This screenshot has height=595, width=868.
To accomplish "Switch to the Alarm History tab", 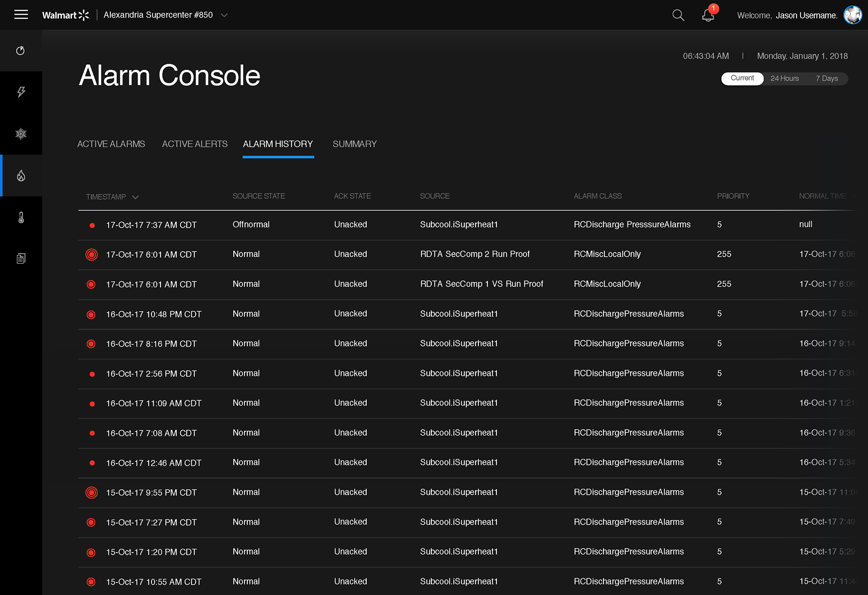I will [278, 144].
